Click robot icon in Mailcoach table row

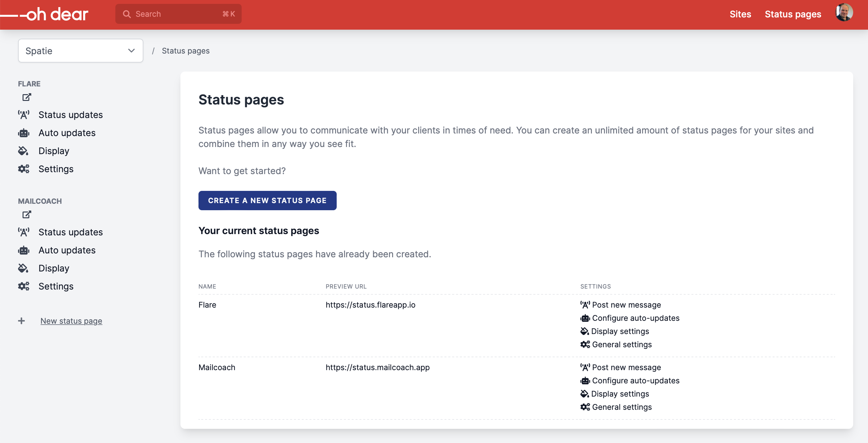585,380
